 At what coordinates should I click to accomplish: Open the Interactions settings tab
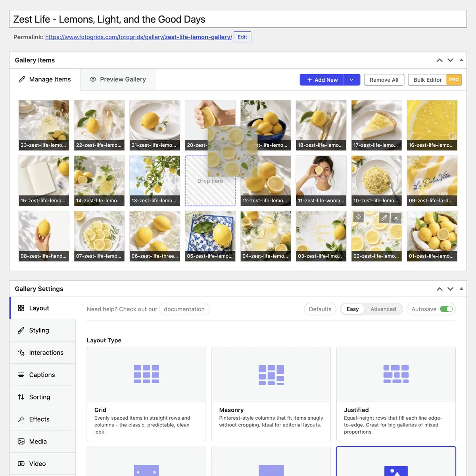point(42,353)
